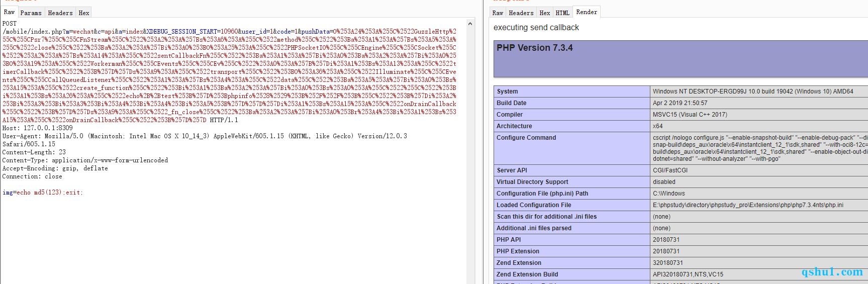Click the 320180731 Zend Extension value
868x284 pixels.
(667, 263)
